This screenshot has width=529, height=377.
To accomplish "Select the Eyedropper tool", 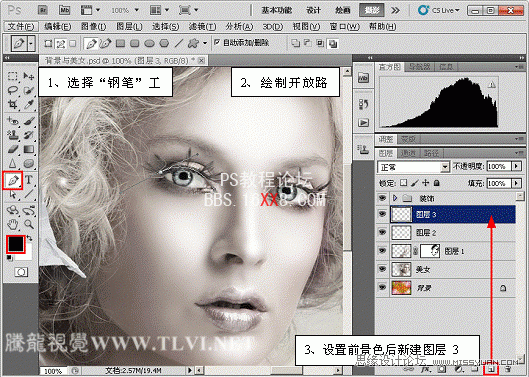I will pos(29,104).
